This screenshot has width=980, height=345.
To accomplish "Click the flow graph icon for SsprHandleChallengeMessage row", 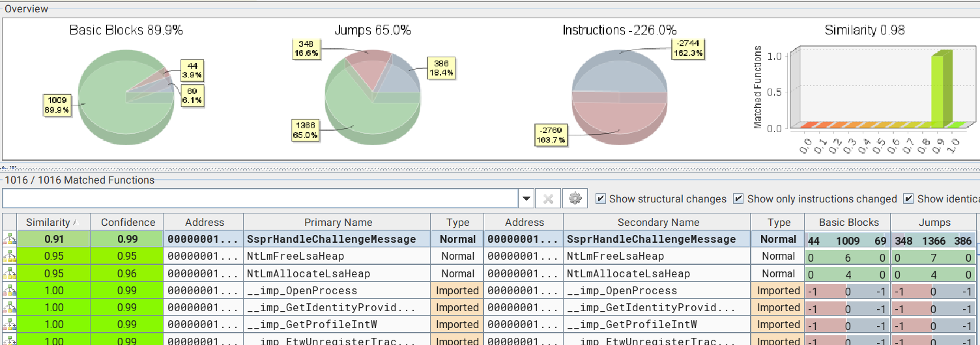I will click(x=9, y=240).
